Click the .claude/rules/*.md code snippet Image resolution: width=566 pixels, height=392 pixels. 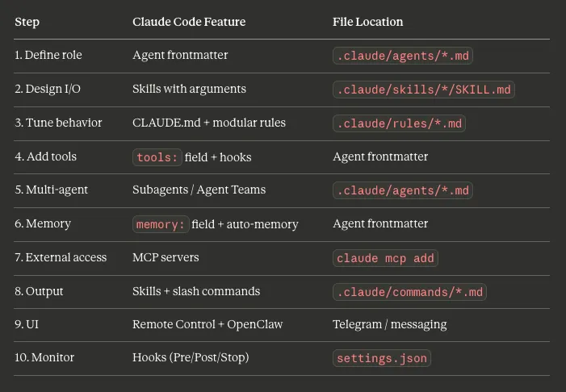(x=399, y=123)
